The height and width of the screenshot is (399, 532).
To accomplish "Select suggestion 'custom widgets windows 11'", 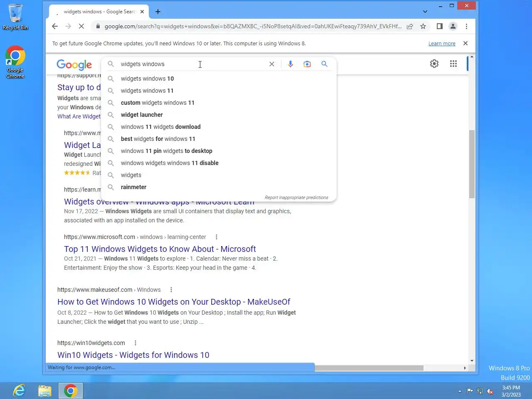I will [x=219, y=103].
